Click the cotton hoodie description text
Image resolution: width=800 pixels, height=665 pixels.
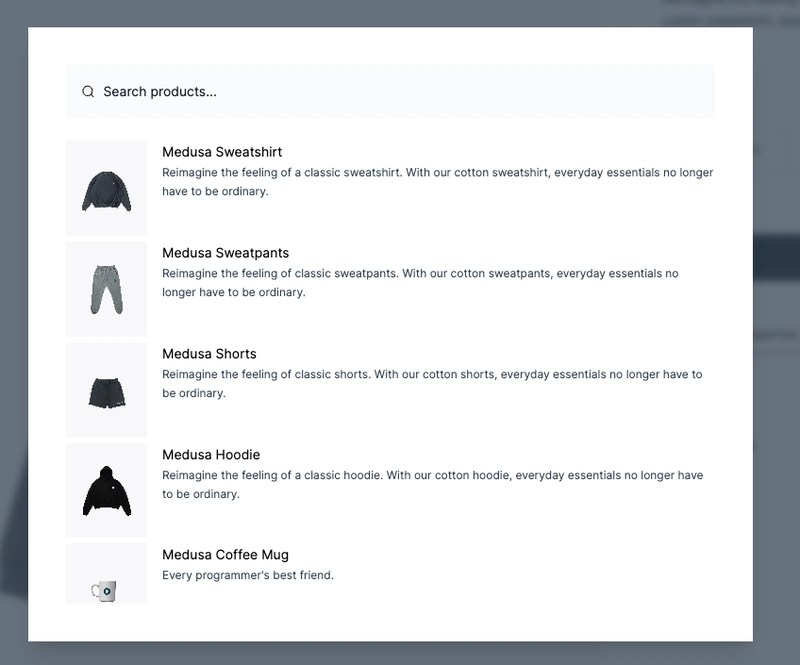432,484
